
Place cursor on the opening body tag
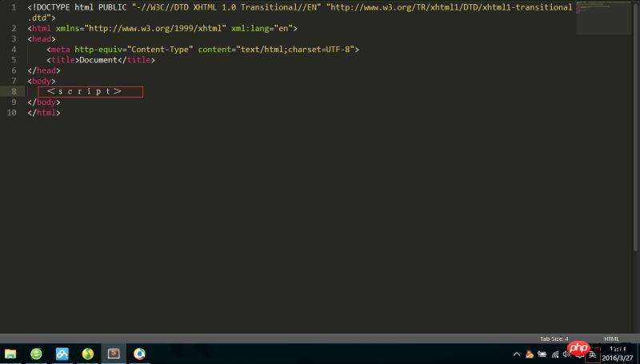pyautogui.click(x=42, y=81)
